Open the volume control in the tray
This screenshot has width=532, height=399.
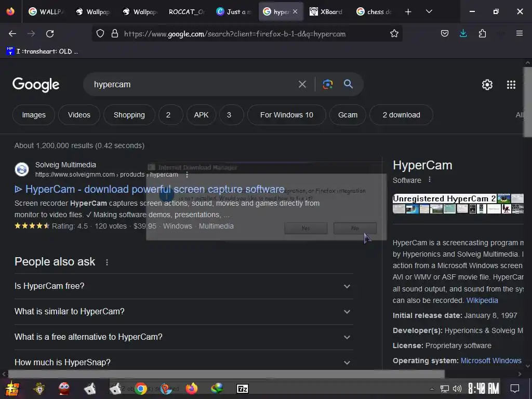pos(457,389)
